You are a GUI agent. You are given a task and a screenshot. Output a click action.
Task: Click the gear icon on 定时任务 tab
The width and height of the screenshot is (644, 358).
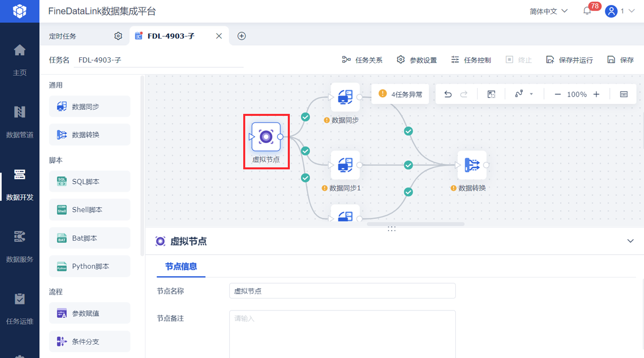[x=118, y=36]
